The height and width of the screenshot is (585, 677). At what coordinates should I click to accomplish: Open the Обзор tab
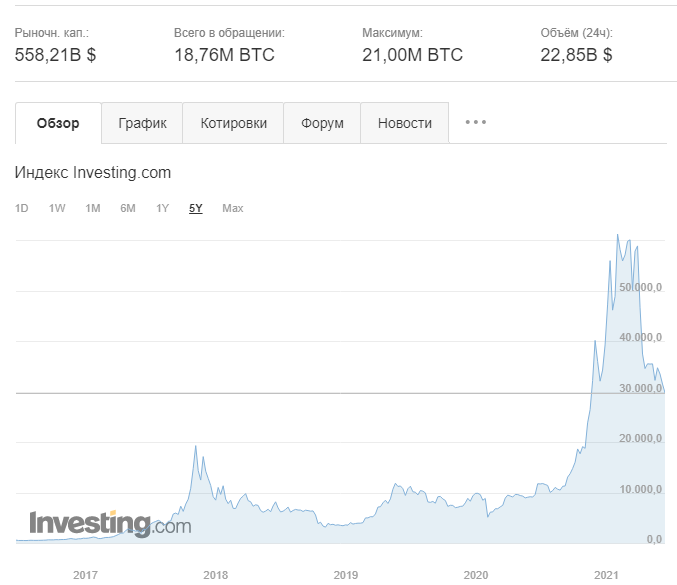(x=58, y=123)
